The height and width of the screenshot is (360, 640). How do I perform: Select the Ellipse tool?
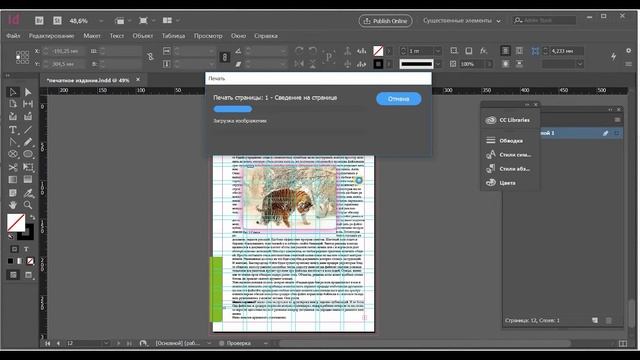coord(28,154)
